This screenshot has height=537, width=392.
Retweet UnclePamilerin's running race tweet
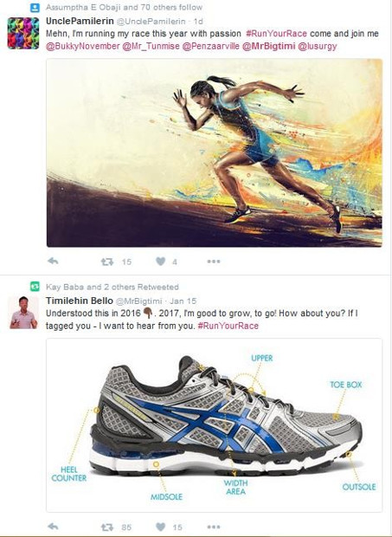click(x=107, y=262)
